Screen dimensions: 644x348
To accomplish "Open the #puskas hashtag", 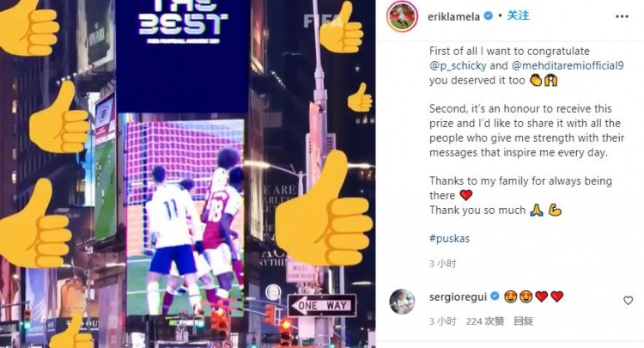I will (x=449, y=238).
